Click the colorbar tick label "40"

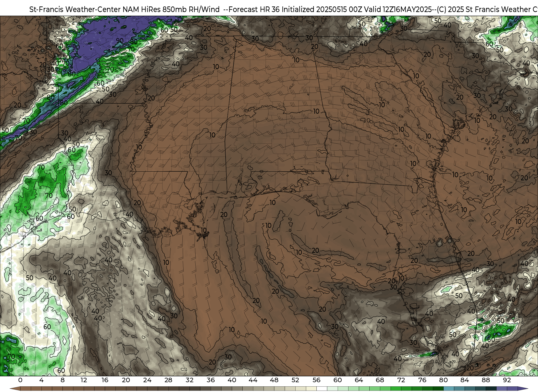point(232,380)
